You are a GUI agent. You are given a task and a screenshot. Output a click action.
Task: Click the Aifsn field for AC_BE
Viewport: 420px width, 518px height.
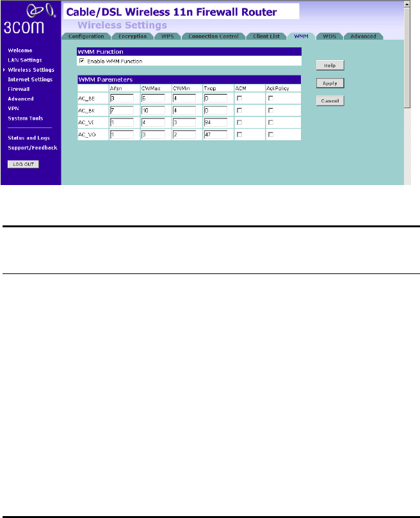pos(122,98)
